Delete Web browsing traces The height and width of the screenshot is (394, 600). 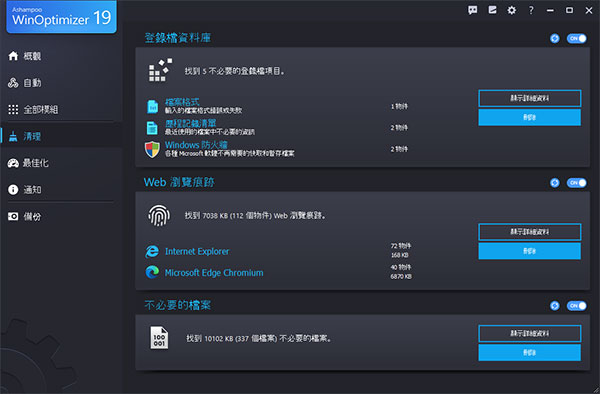(530, 251)
